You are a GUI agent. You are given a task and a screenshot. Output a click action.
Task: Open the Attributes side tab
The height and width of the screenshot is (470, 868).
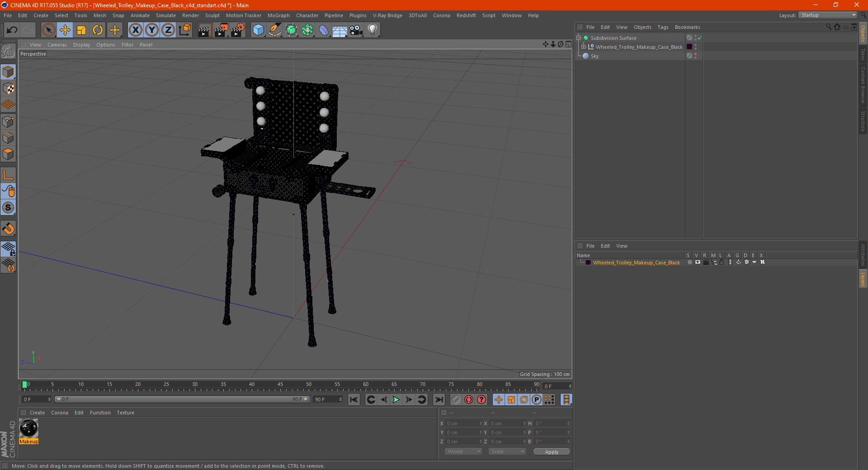[x=863, y=255]
